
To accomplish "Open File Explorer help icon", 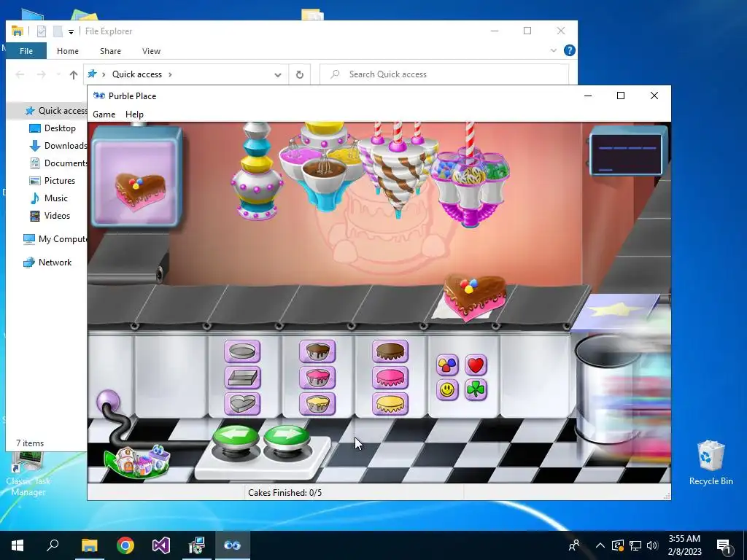I will point(569,50).
